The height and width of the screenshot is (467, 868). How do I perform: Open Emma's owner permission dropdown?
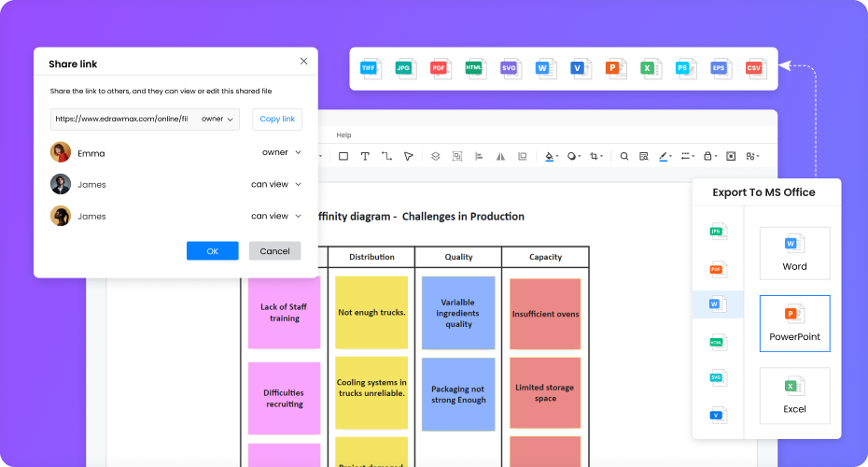point(281,152)
